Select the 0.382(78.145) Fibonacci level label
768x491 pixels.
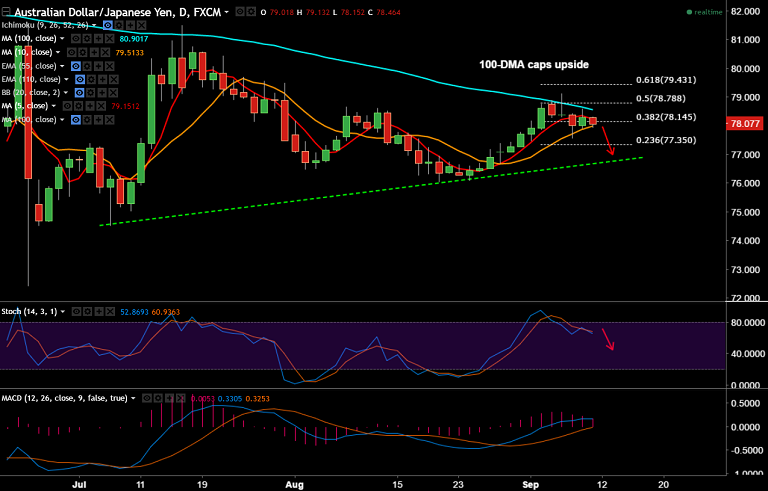[666, 117]
